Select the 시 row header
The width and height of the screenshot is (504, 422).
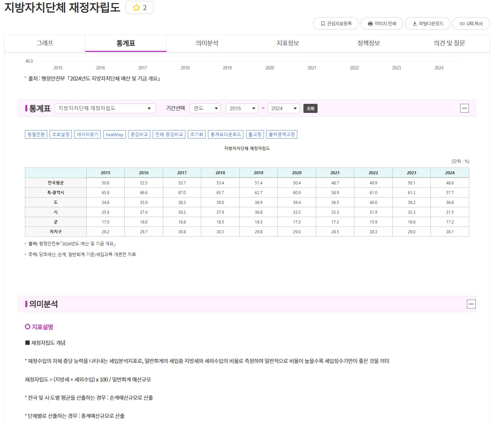56,212
